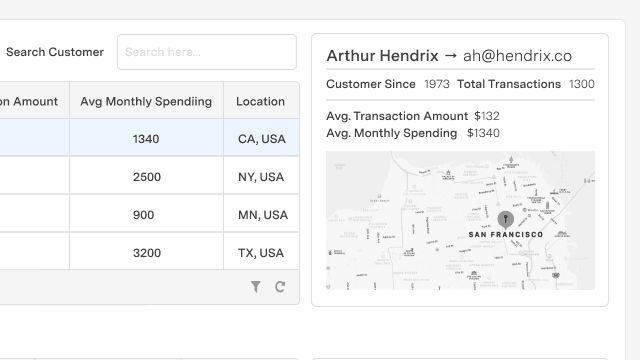Click the San Francisco map thumbnail
The height and width of the screenshot is (360, 640).
point(460,220)
